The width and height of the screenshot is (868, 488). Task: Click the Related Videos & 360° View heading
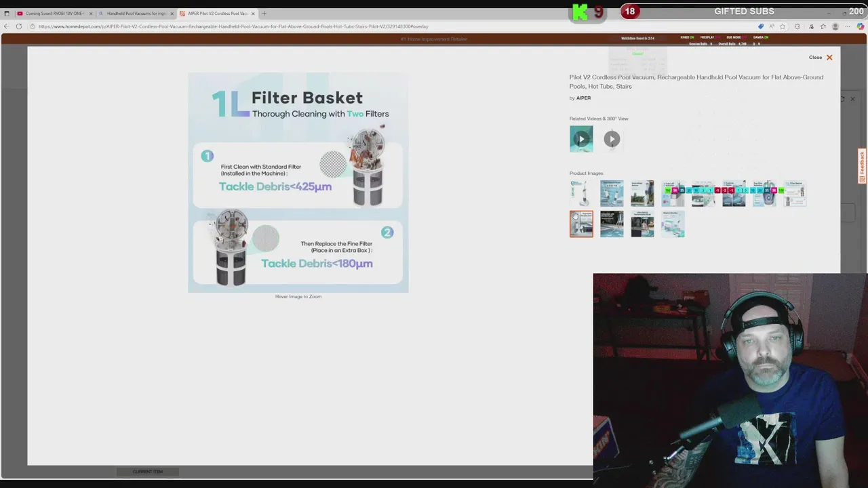click(599, 119)
